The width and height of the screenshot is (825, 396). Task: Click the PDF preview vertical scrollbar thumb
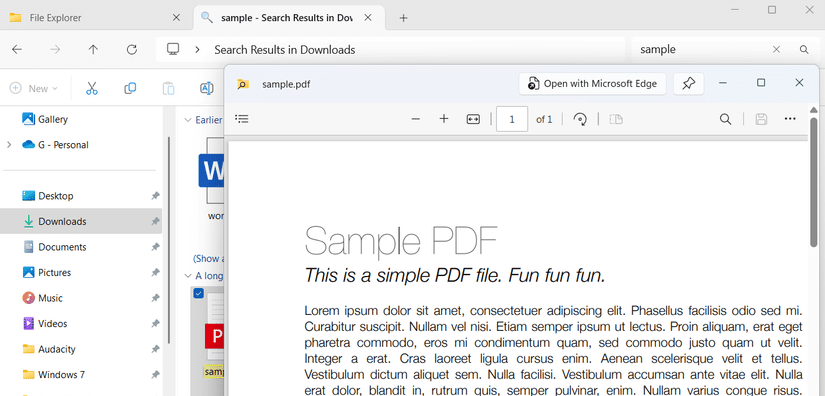click(813, 182)
